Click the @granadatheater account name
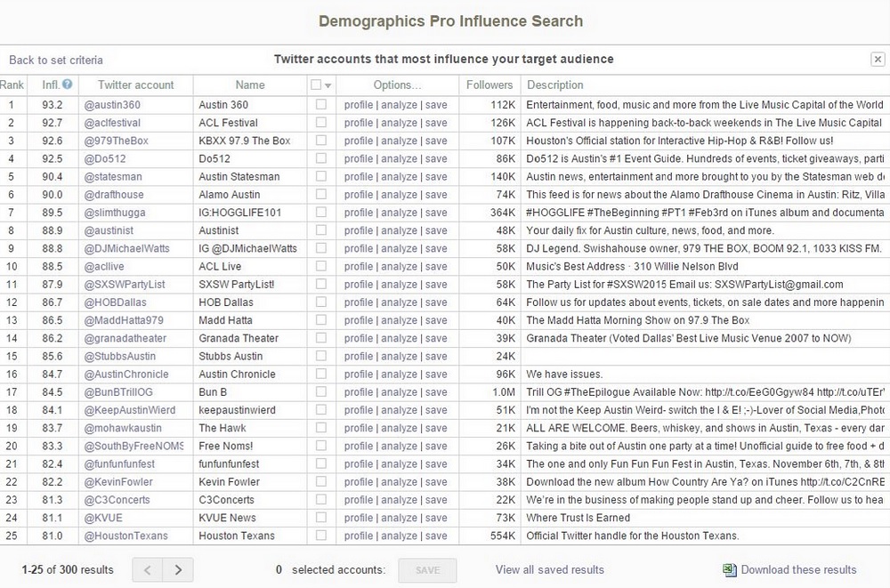 125,338
